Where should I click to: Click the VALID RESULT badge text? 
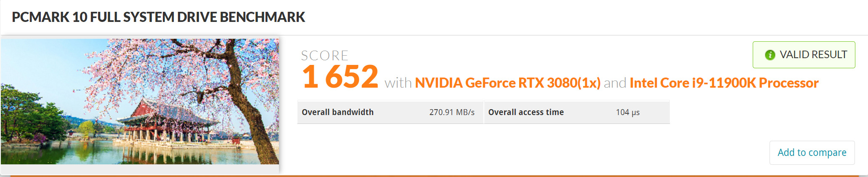813,55
